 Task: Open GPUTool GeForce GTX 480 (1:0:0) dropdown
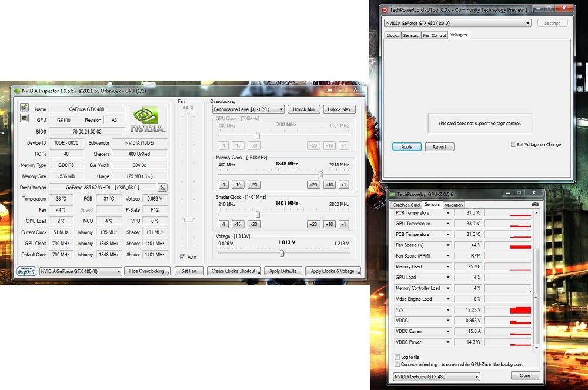pyautogui.click(x=457, y=23)
